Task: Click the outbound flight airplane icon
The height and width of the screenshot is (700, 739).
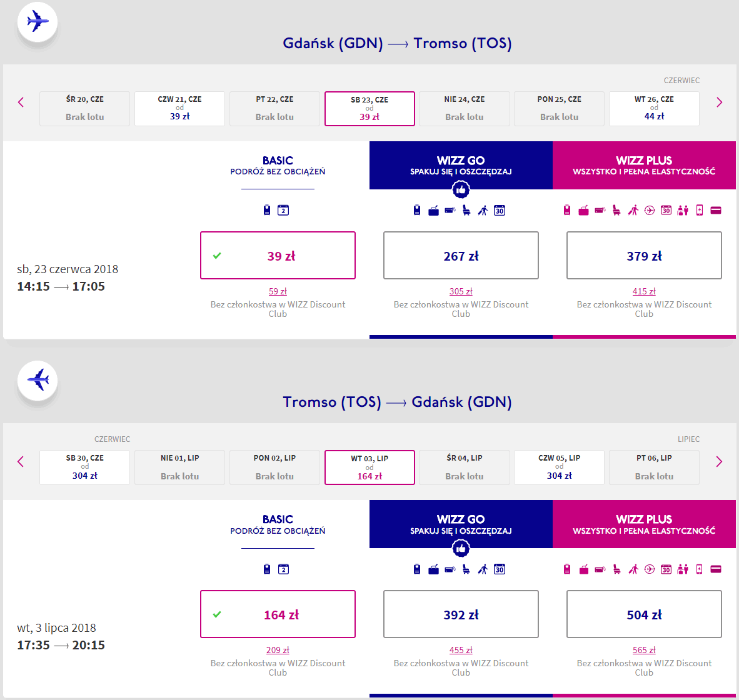Action: 38,22
